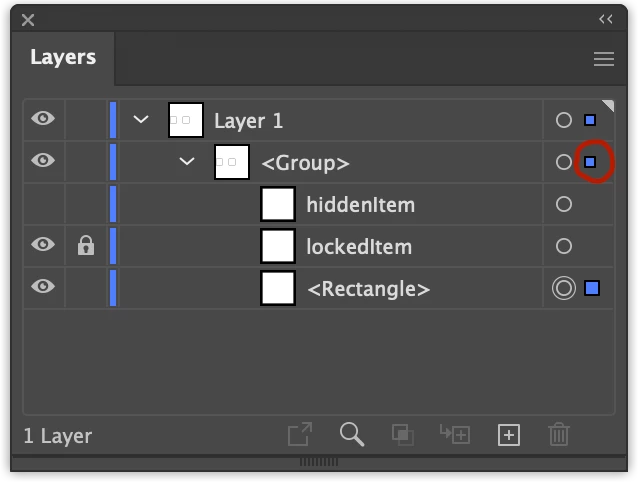This screenshot has height=486, width=638.
Task: Click the Delete Selection trash icon
Action: pyautogui.click(x=559, y=434)
